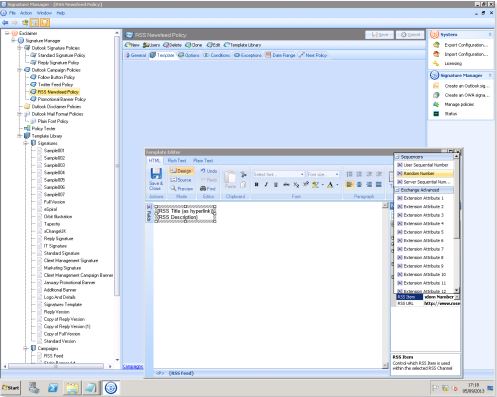This screenshot has height=397, width=497.
Task: Collapse the Sequencers group in field list
Action: pyautogui.click(x=397, y=156)
